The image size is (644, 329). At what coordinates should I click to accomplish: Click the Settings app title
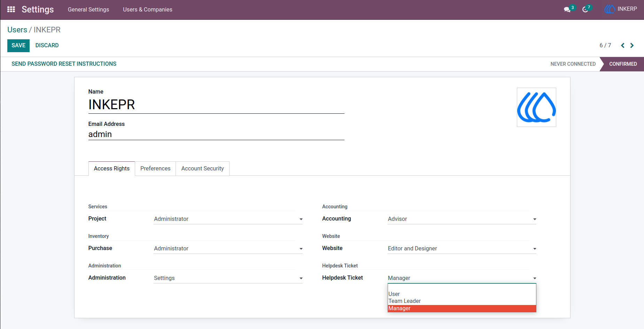coord(38,9)
